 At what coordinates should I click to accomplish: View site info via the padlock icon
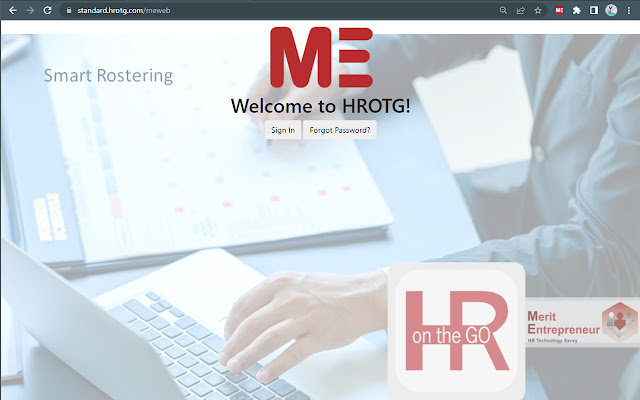point(69,11)
